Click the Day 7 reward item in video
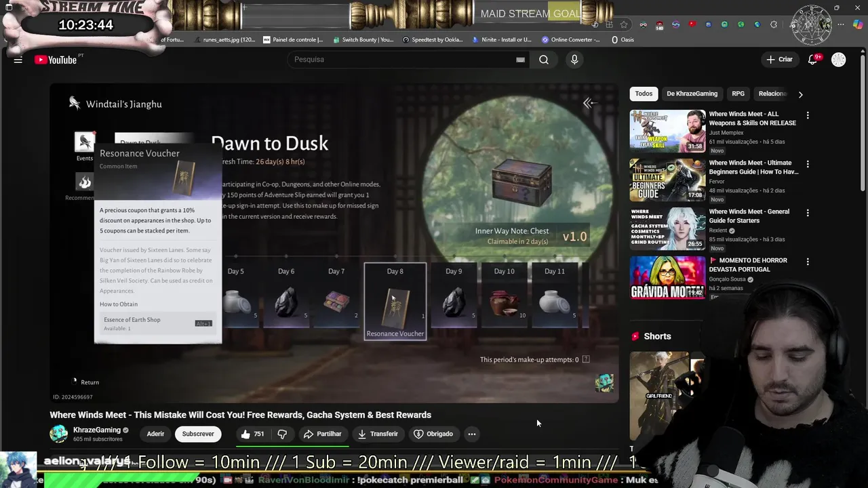The image size is (868, 488). pyautogui.click(x=336, y=296)
